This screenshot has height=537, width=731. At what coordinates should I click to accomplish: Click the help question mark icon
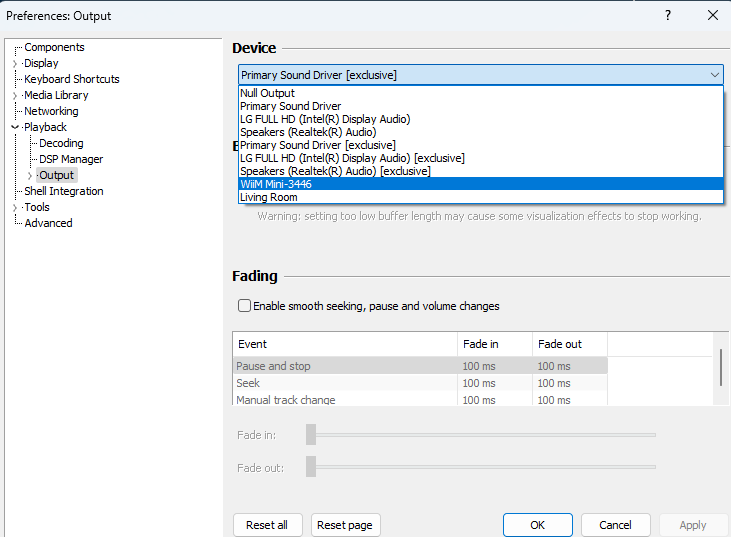coord(668,15)
